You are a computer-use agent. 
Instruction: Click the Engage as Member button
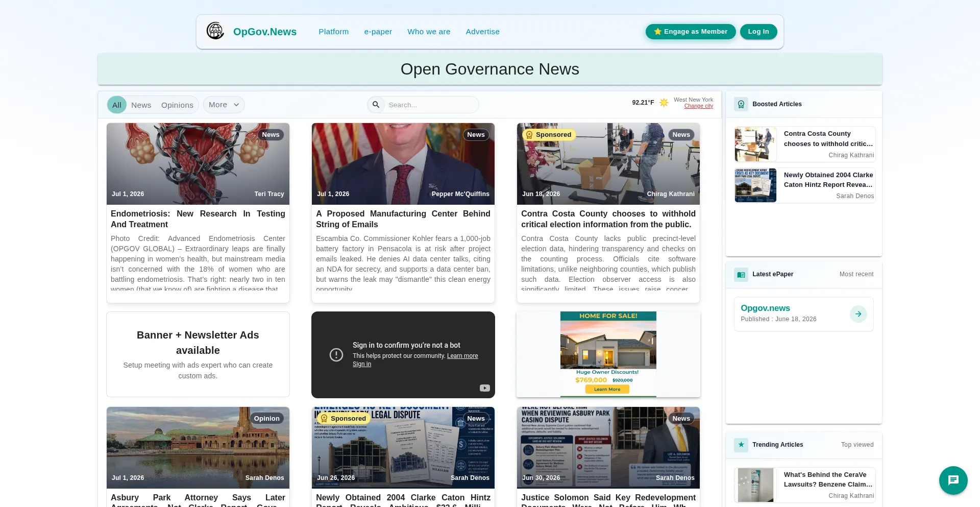691,32
